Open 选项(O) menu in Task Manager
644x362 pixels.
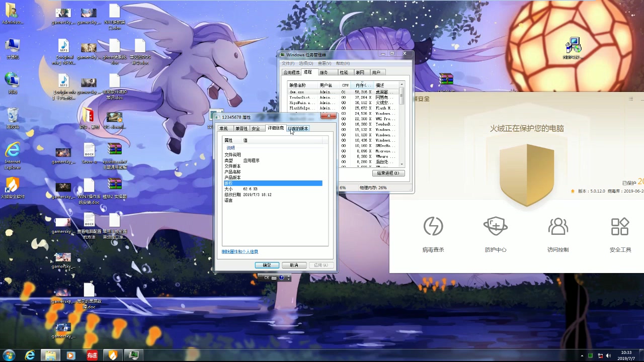306,63
